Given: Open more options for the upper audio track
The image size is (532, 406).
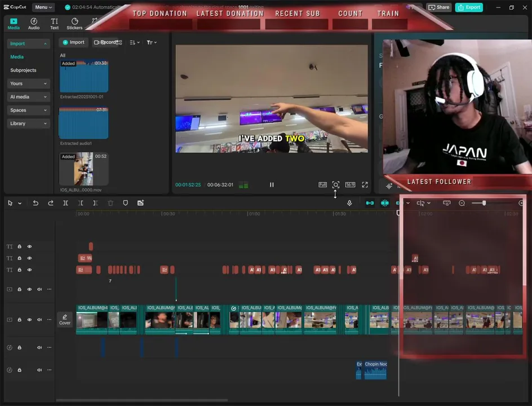Looking at the screenshot, I should coord(49,347).
